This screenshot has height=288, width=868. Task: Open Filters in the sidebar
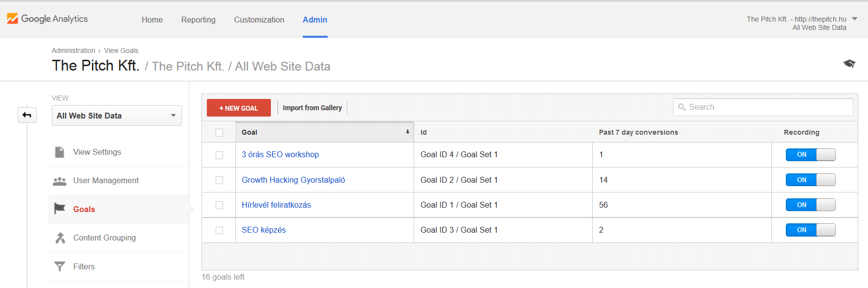coord(84,267)
